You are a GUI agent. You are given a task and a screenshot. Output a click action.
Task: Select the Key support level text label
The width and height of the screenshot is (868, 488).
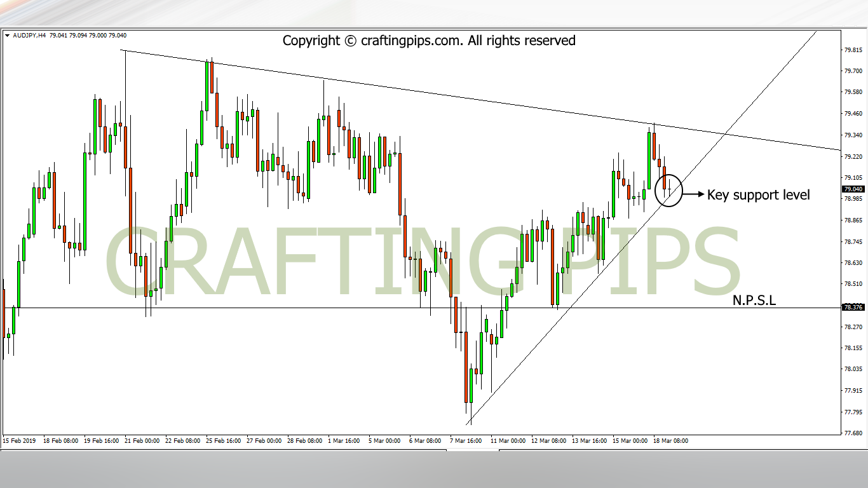tap(759, 195)
